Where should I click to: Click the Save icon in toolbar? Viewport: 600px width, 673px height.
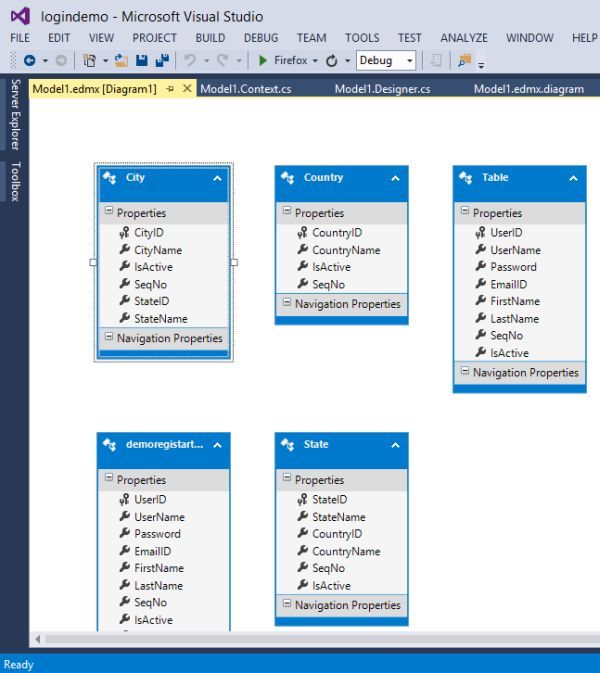(x=142, y=61)
